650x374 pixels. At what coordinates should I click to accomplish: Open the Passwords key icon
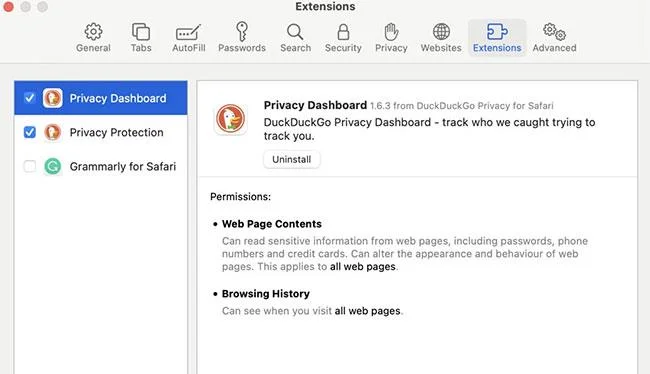click(x=242, y=32)
